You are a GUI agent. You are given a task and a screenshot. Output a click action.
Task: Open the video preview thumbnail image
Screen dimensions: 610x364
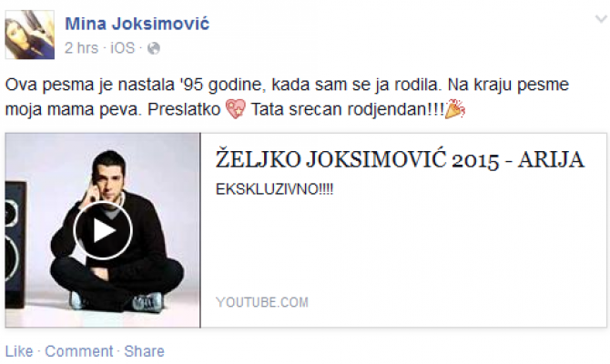coord(103,230)
